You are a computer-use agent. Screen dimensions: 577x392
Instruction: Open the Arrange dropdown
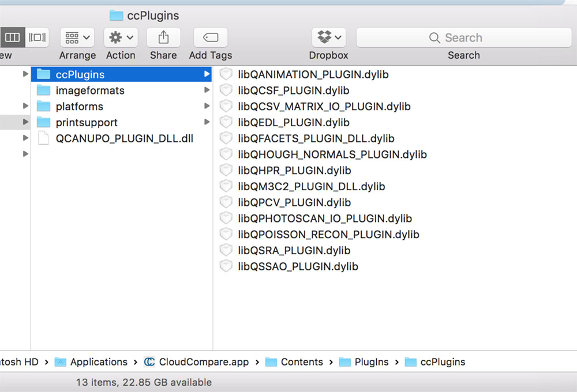[x=77, y=38]
